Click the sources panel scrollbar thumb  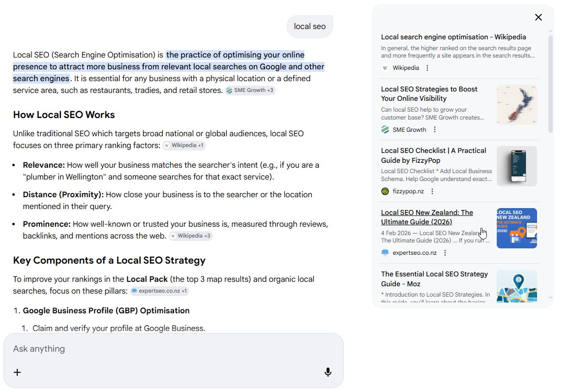click(x=550, y=84)
